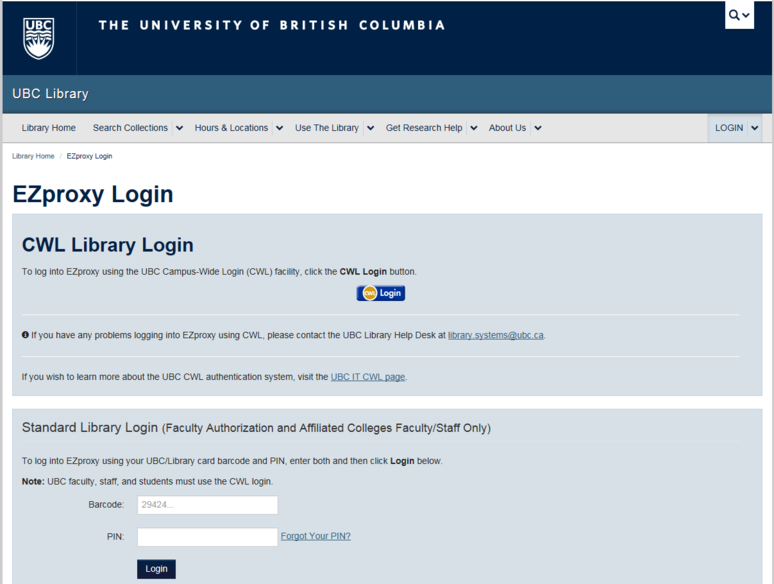Viewport: 774px width, 584px height.
Task: Click into the PIN input field
Action: pyautogui.click(x=207, y=537)
